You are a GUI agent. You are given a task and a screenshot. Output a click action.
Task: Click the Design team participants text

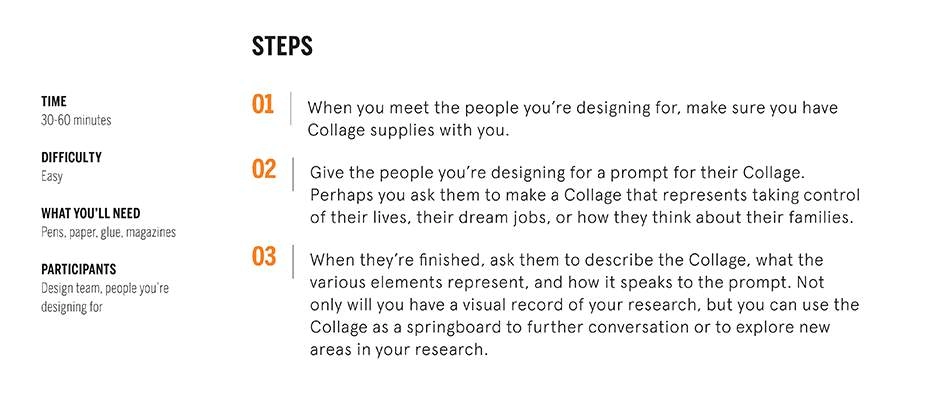[105, 297]
